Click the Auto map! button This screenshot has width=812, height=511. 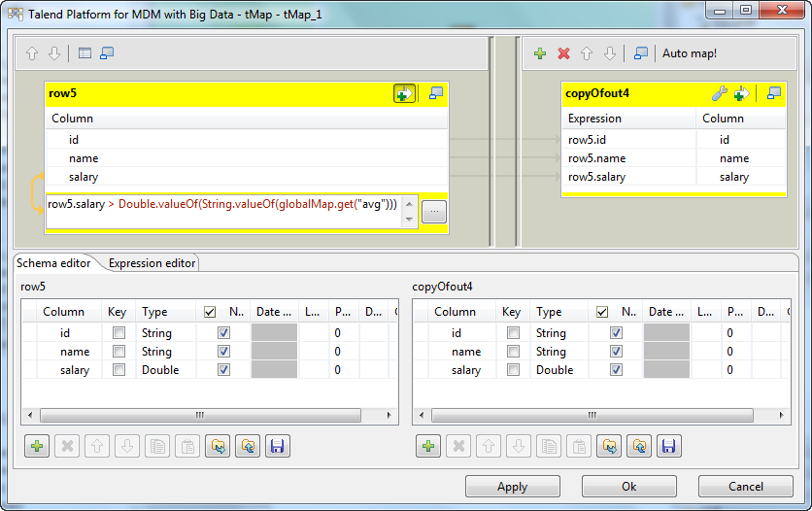click(690, 53)
